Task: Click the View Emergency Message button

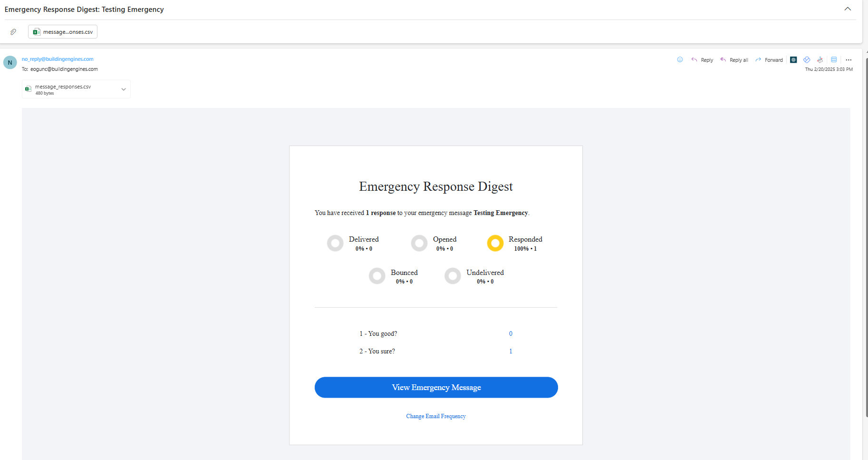Action: coord(436,387)
